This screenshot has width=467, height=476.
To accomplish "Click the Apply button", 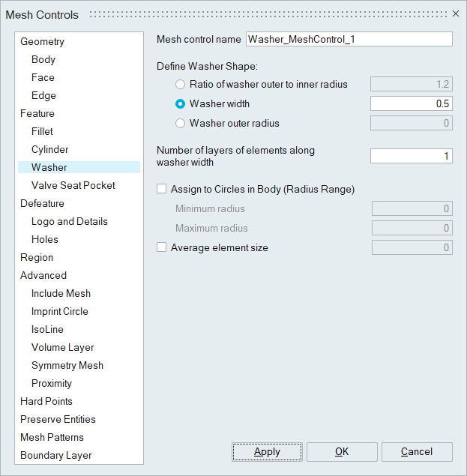I will coord(267,452).
